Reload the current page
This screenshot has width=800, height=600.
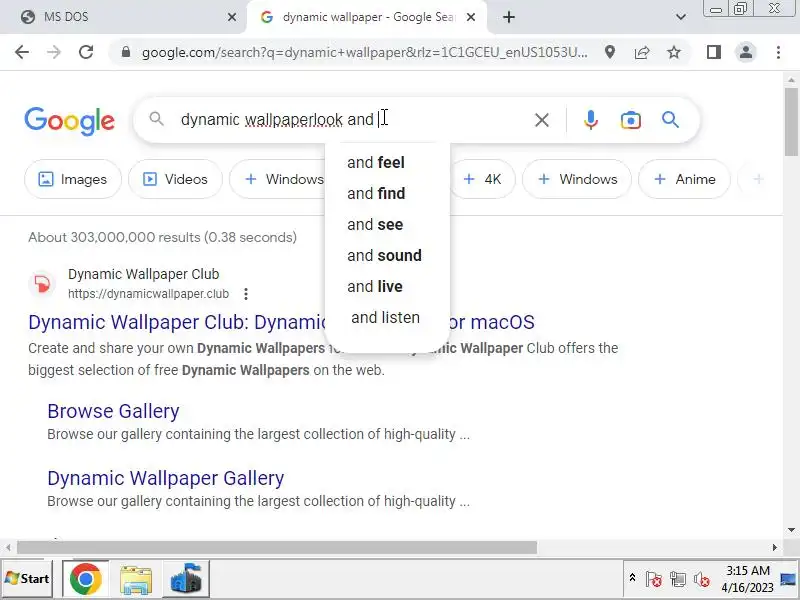click(x=86, y=52)
